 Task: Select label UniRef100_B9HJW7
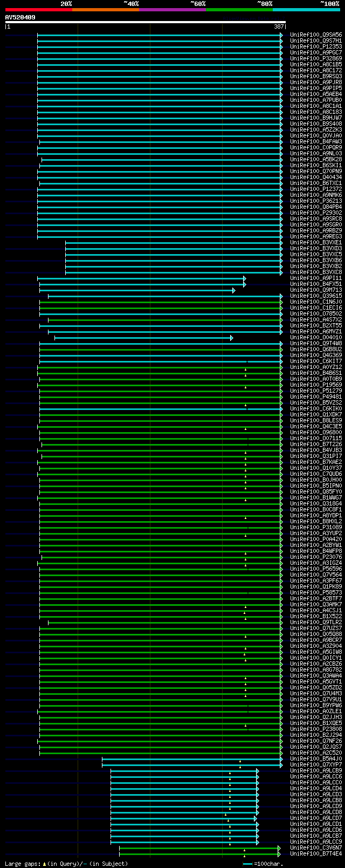coord(316,118)
